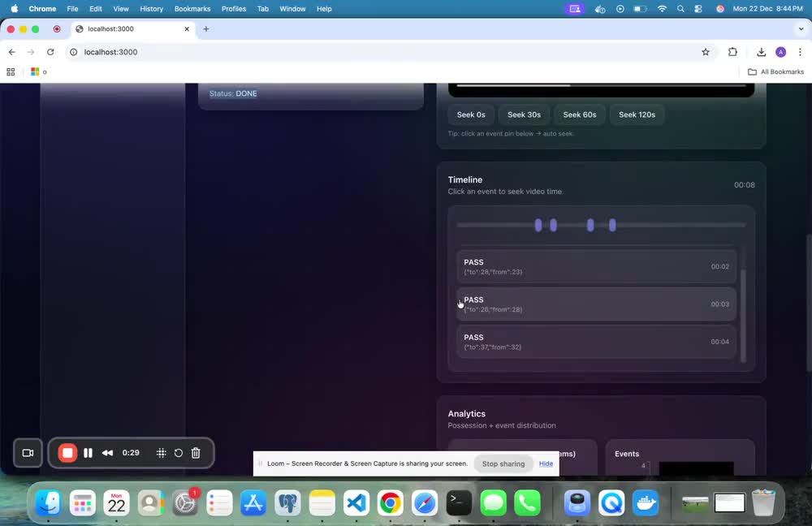Open Terminal from the Dock
Screen dimensions: 812x526
(459, 502)
